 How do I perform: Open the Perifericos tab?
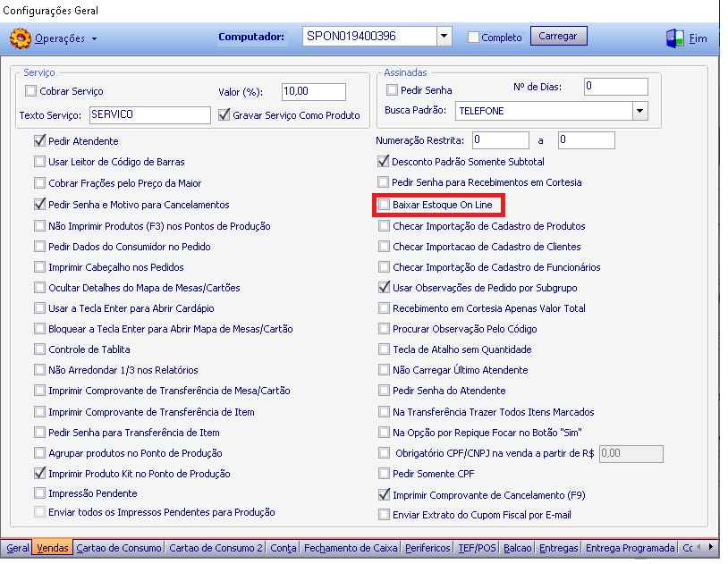point(427,548)
